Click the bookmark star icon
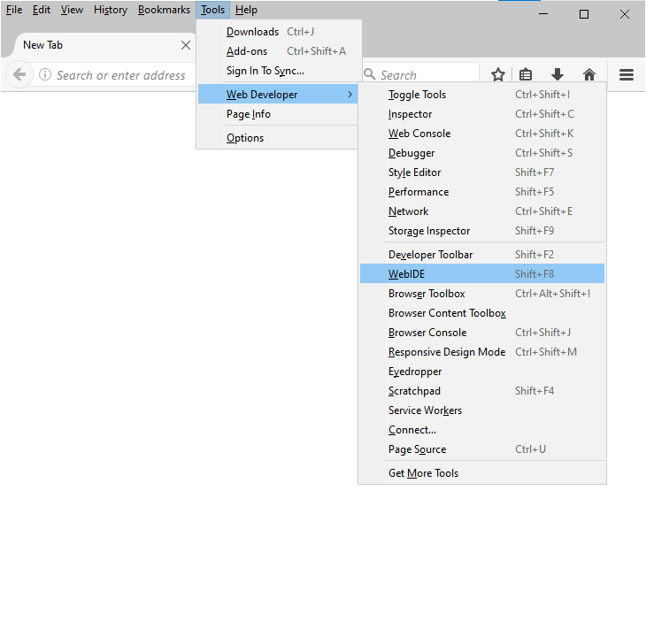This screenshot has width=646, height=644. (497, 74)
